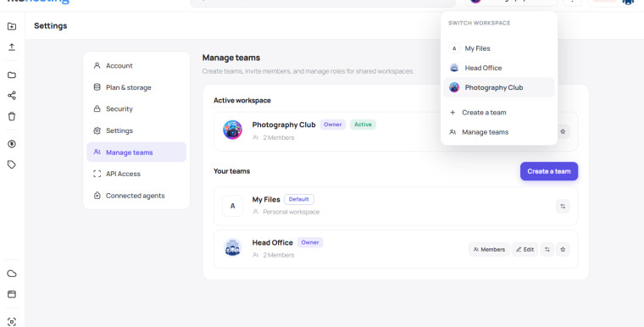The height and width of the screenshot is (327, 644).
Task: Click the Photography Club name in active workspace
Action: [284, 125]
